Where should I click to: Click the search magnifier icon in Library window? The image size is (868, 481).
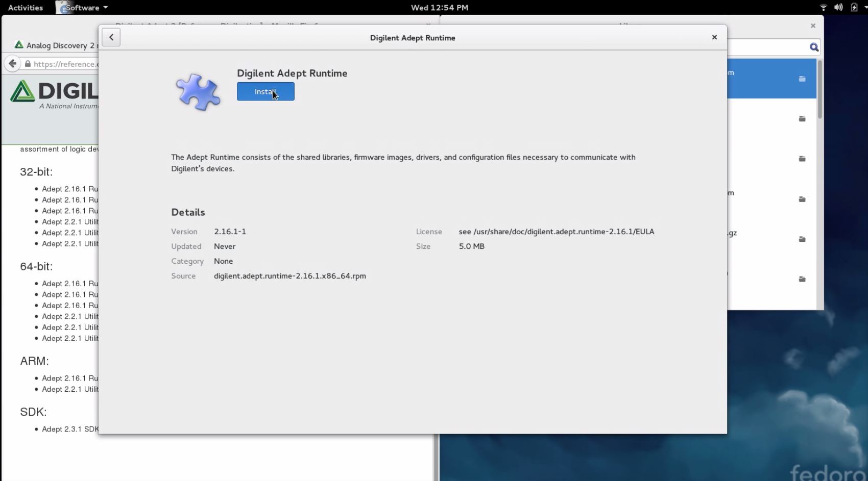coord(814,47)
